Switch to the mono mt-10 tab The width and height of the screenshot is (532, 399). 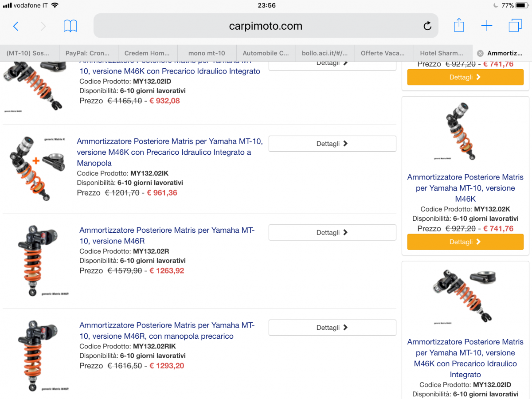207,53
